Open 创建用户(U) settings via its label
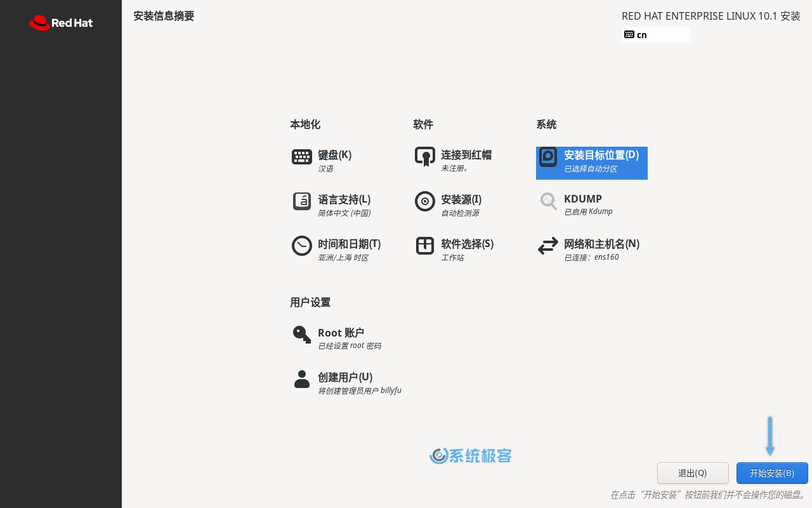 pos(344,377)
